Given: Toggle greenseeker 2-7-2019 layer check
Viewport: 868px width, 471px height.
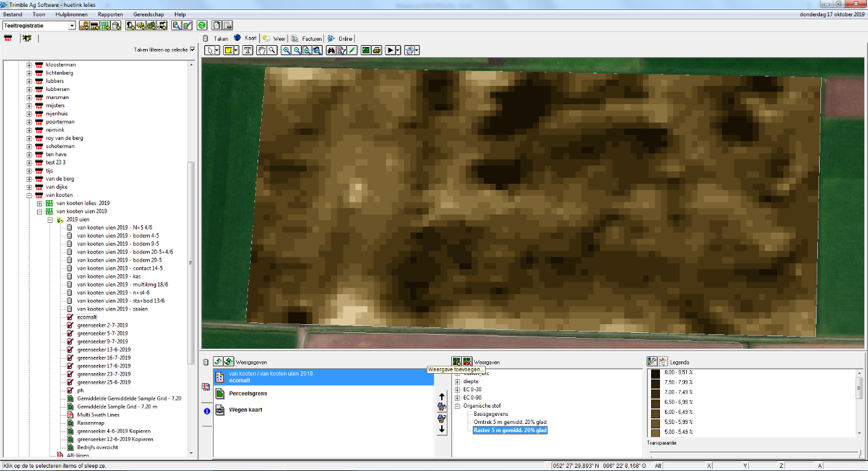Looking at the screenshot, I should pyautogui.click(x=70, y=325).
